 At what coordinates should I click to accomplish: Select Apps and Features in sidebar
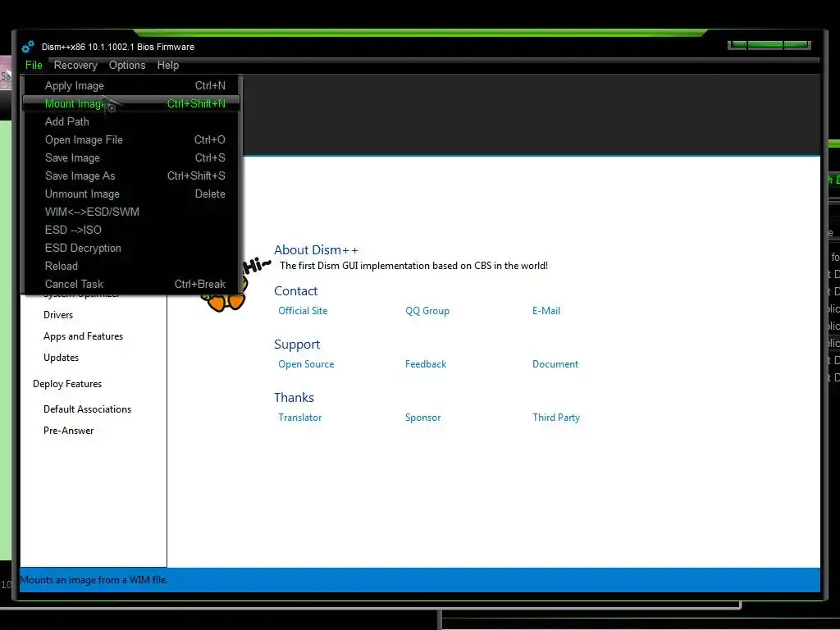click(83, 336)
